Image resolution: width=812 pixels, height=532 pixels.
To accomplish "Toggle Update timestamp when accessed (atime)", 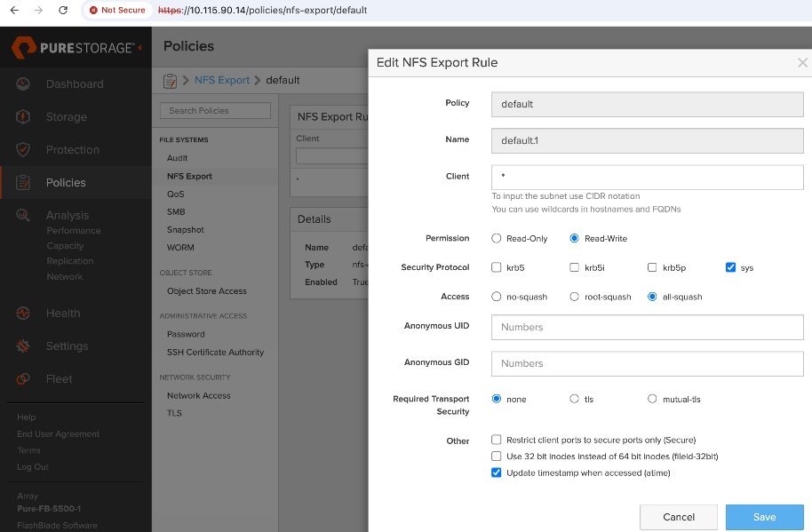I will (x=497, y=473).
